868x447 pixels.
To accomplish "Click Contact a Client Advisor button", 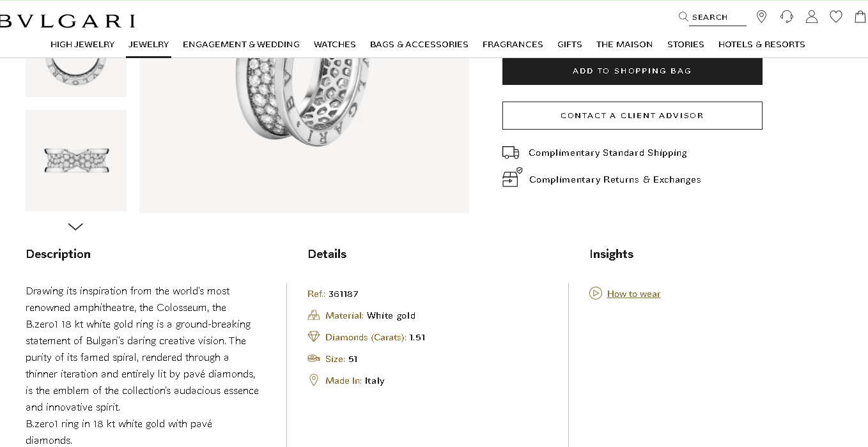I will (632, 116).
